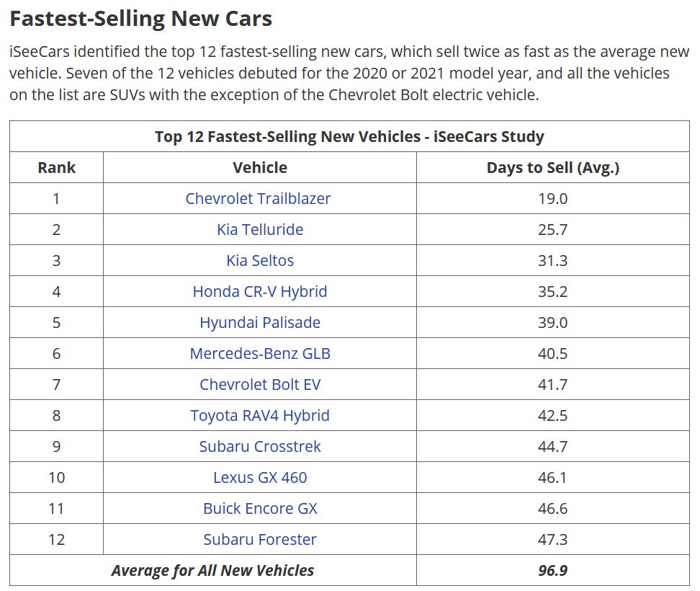Click the Days to Sell (Avg.) header
The image size is (700, 591).
pyautogui.click(x=553, y=167)
